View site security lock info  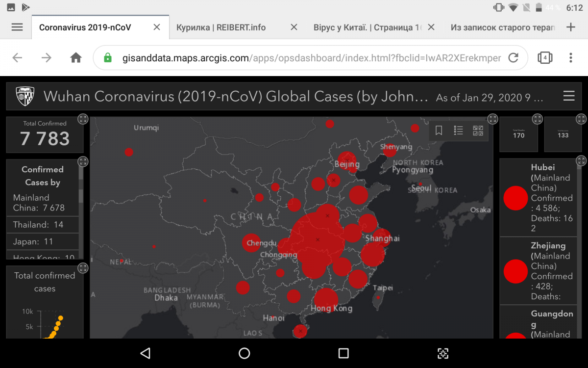tap(108, 58)
